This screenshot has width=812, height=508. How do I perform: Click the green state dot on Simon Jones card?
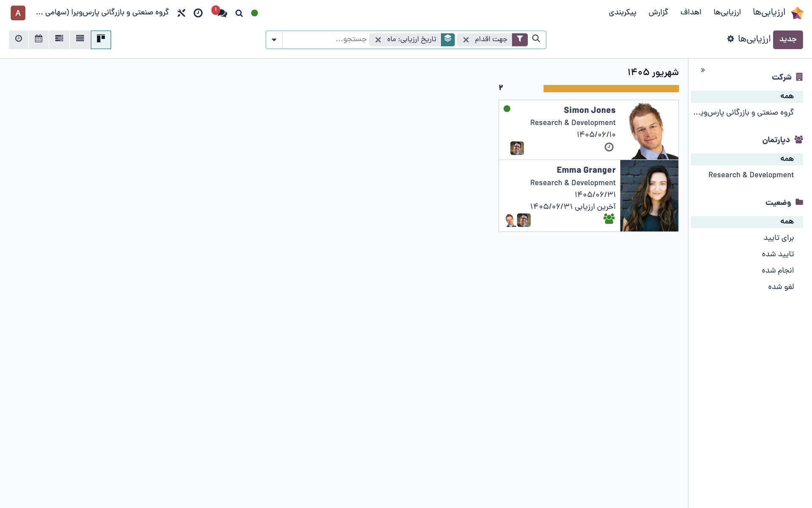tap(507, 109)
